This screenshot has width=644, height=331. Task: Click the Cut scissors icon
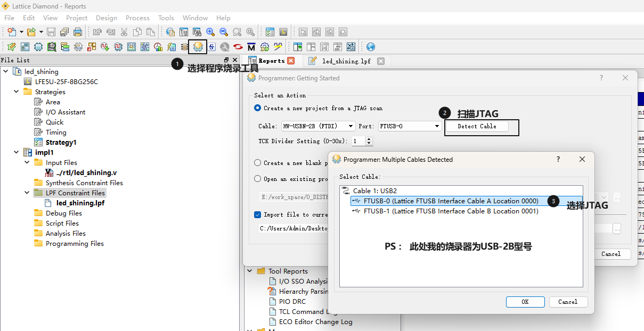tap(124, 32)
